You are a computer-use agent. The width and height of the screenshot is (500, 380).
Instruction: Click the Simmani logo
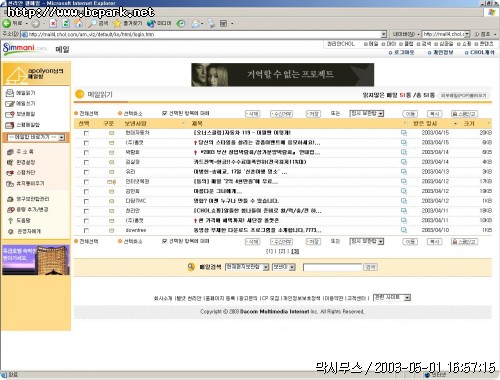pos(24,49)
